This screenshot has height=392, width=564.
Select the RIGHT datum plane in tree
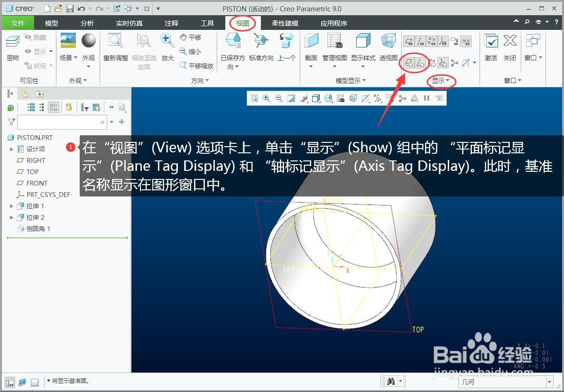click(35, 160)
